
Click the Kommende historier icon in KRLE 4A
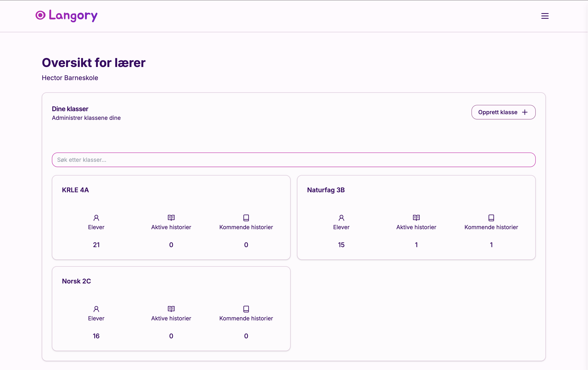point(246,217)
